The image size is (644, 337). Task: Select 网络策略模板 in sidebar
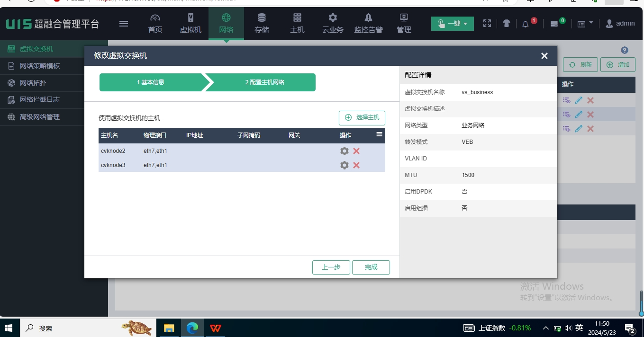click(x=54, y=66)
